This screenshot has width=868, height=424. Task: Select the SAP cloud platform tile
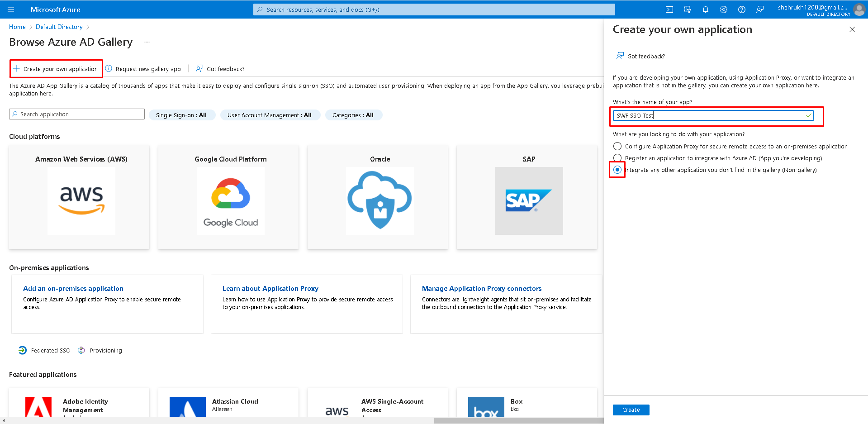point(527,197)
